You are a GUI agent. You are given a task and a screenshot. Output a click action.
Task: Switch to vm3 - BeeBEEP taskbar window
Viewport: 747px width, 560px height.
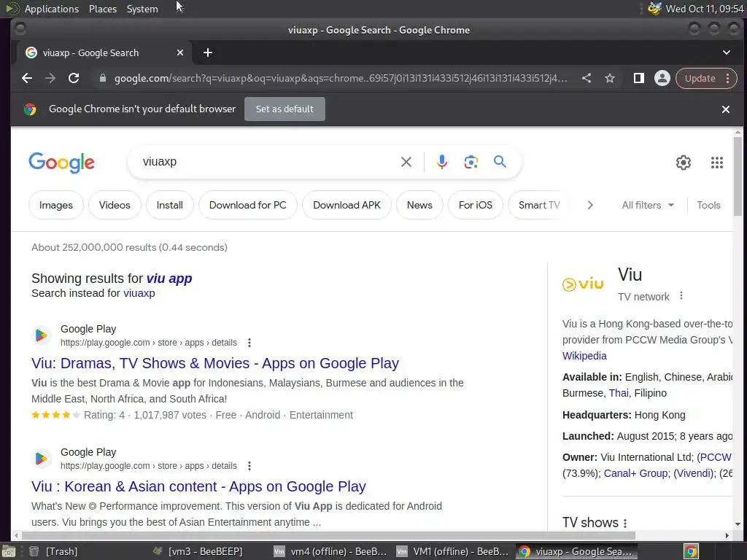point(198,551)
